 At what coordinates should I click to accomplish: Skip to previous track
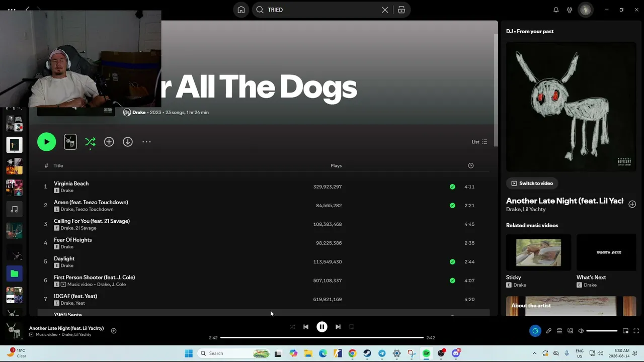306,327
